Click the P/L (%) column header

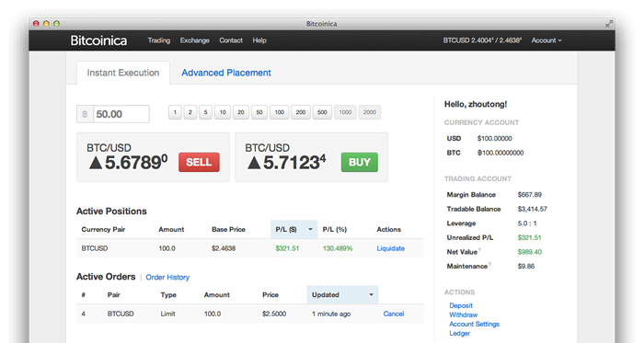point(334,229)
